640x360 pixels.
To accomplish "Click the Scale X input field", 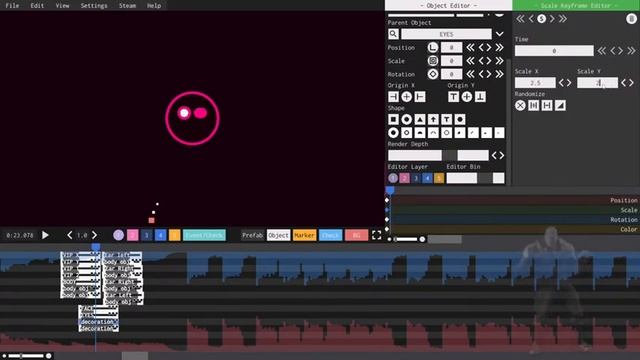I will point(535,83).
